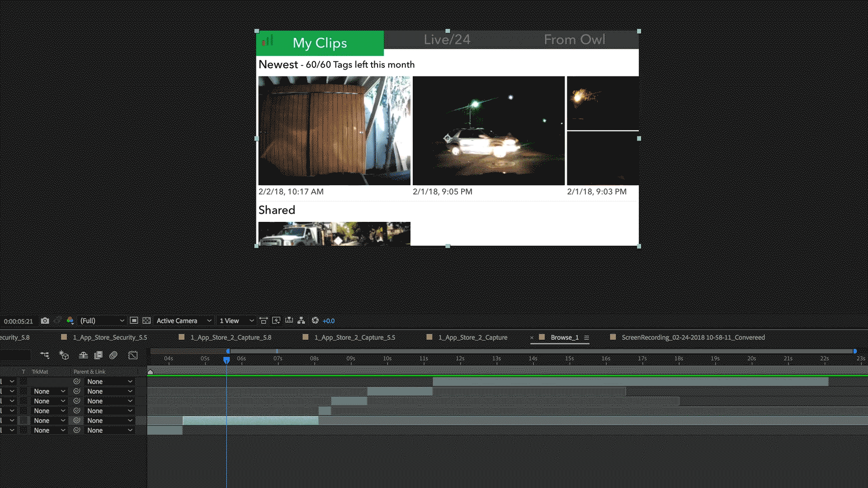Toggle the Transparency Grid checkerboard icon
The image size is (868, 488).
146,321
